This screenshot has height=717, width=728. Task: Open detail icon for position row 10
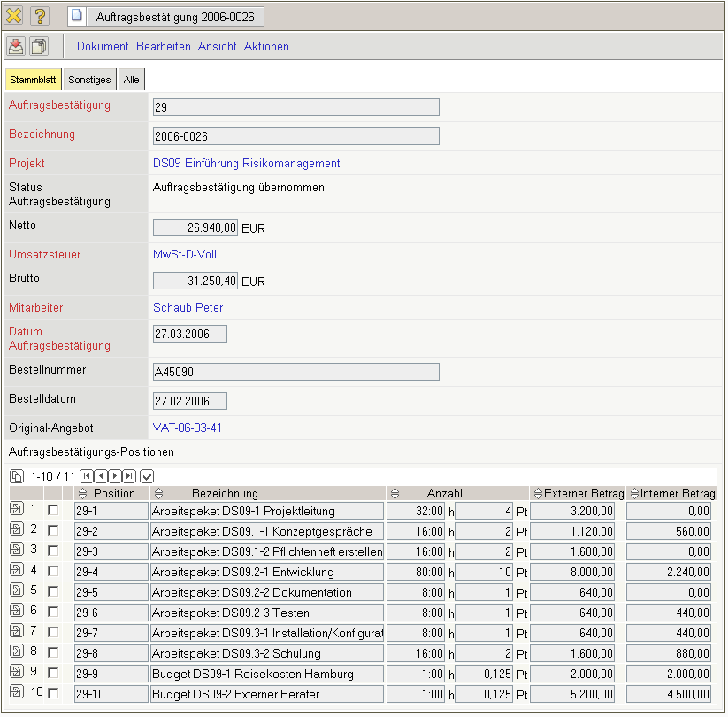click(x=17, y=693)
